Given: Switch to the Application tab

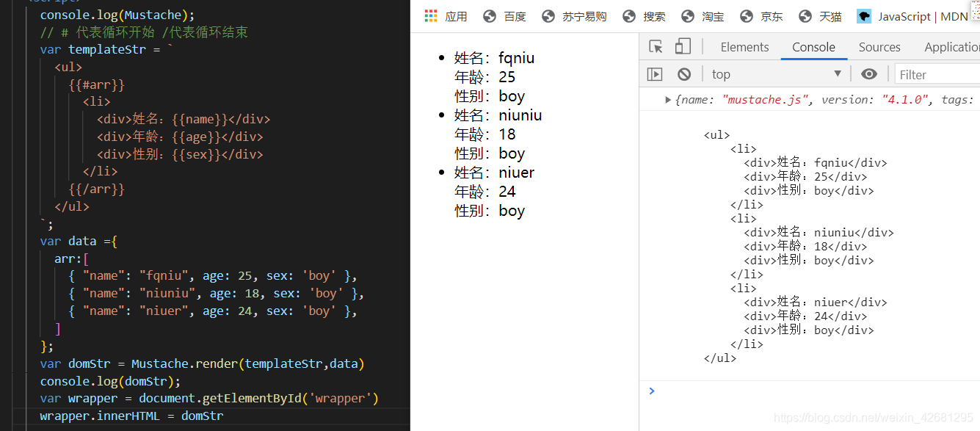Looking at the screenshot, I should 951,47.
